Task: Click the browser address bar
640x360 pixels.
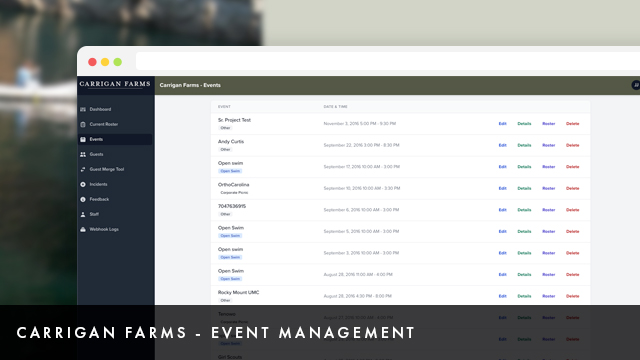Action: pos(388,62)
